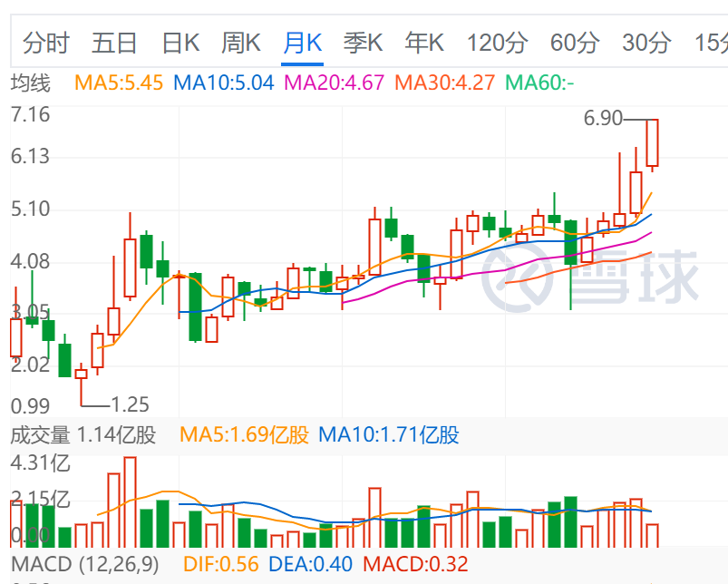This screenshot has height=584, width=728.
Task: Switch to the 分时 chart tab
Action: 45,43
